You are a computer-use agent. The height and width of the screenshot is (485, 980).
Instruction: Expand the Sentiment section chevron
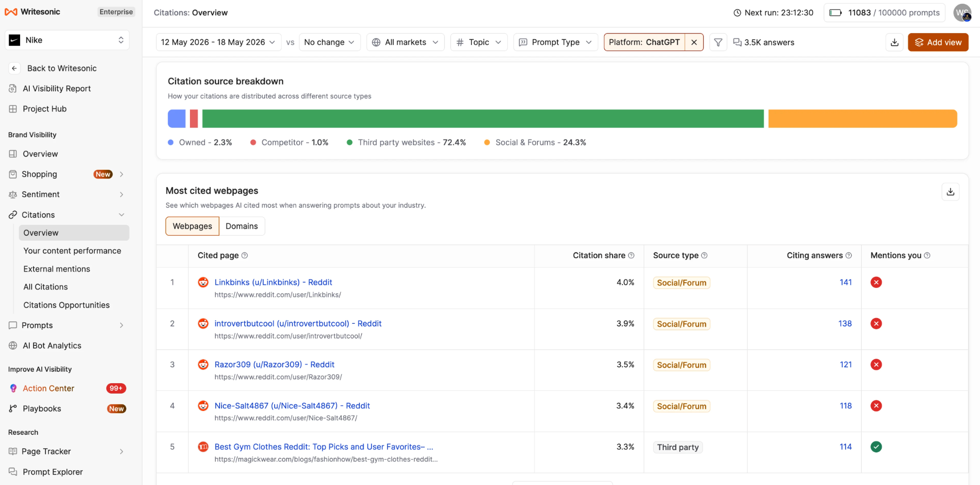click(x=122, y=195)
